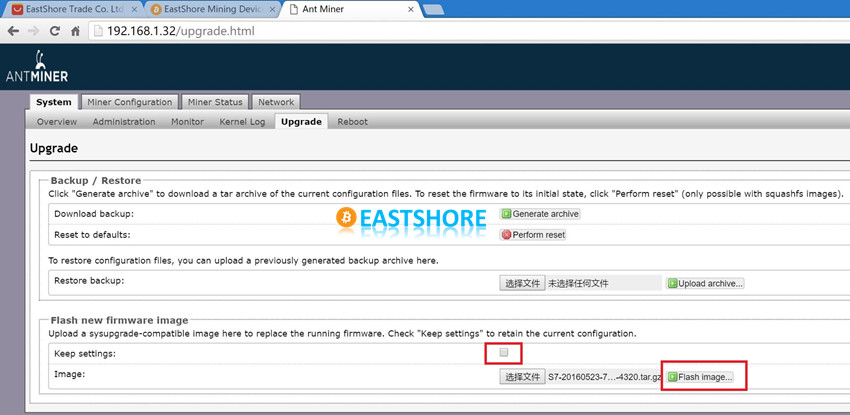Switch to EastShore Mining Devices tab

214,10
